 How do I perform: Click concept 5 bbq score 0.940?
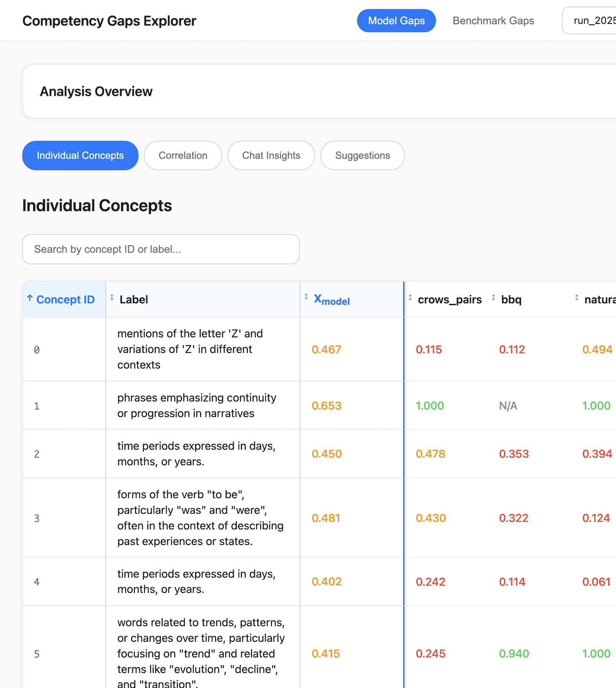514,654
